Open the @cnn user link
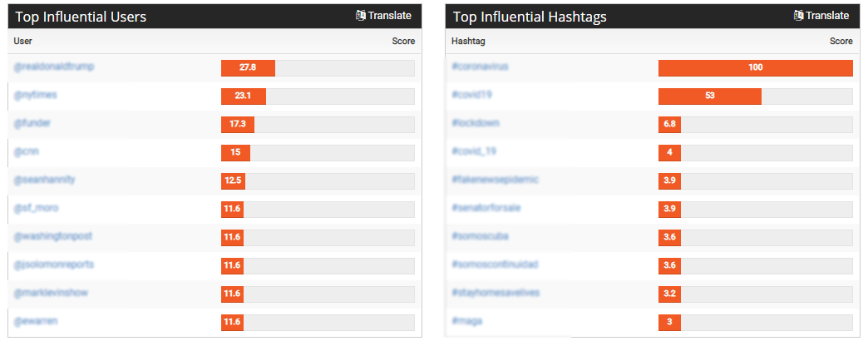This screenshot has width=868, height=346. [x=26, y=151]
